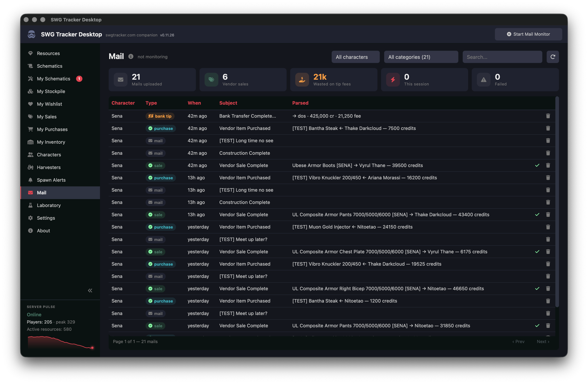Click the Wasted on tip fees icon
This screenshot has height=384, width=588.
click(302, 80)
